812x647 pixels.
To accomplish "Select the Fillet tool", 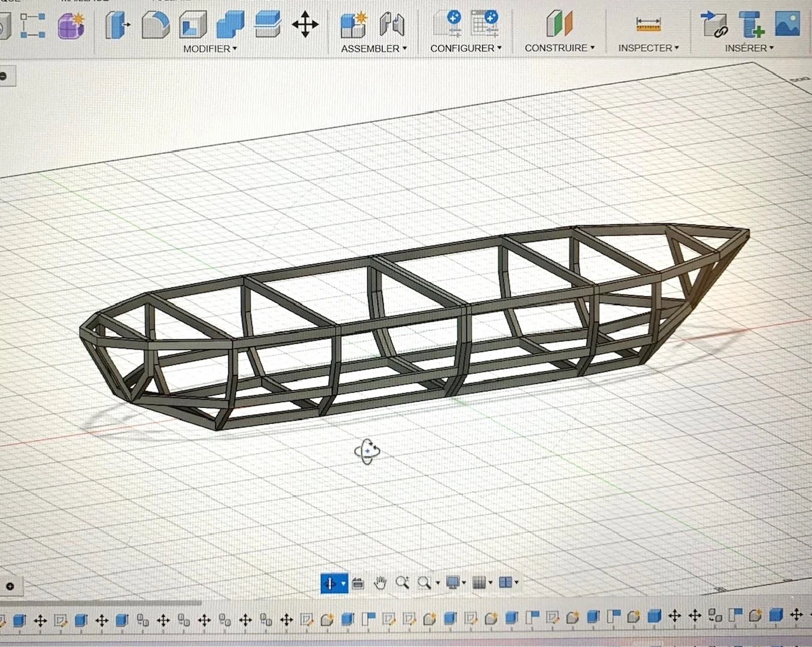I will coord(155,25).
